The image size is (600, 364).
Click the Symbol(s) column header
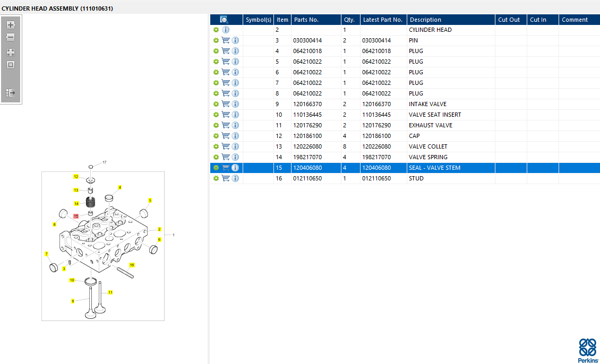(258, 20)
